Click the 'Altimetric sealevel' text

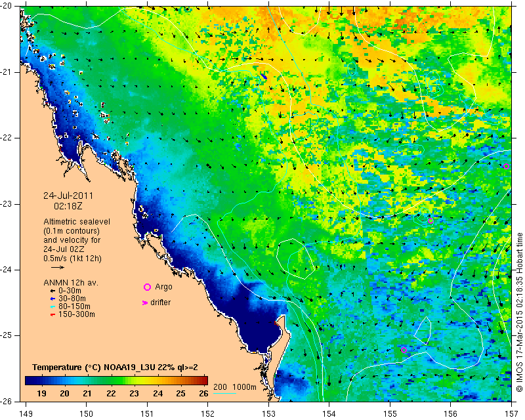[77, 222]
